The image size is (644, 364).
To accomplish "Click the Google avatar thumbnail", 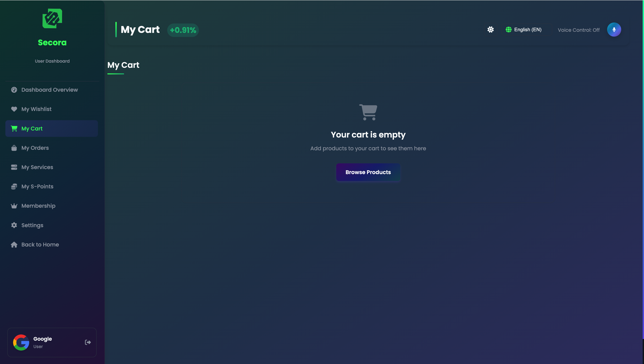I will coord(21,342).
